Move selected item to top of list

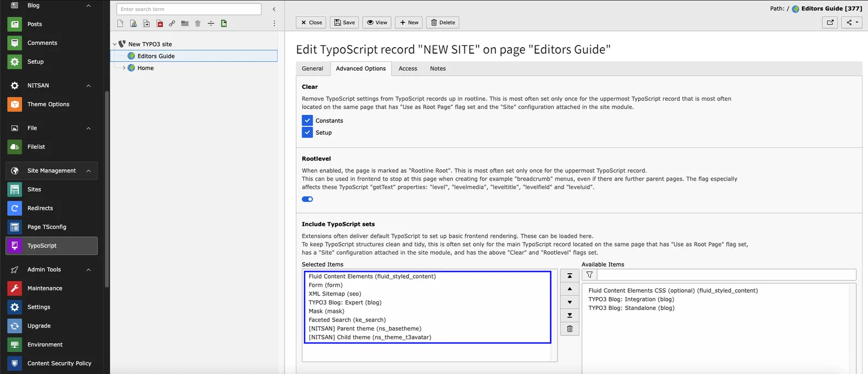click(570, 276)
